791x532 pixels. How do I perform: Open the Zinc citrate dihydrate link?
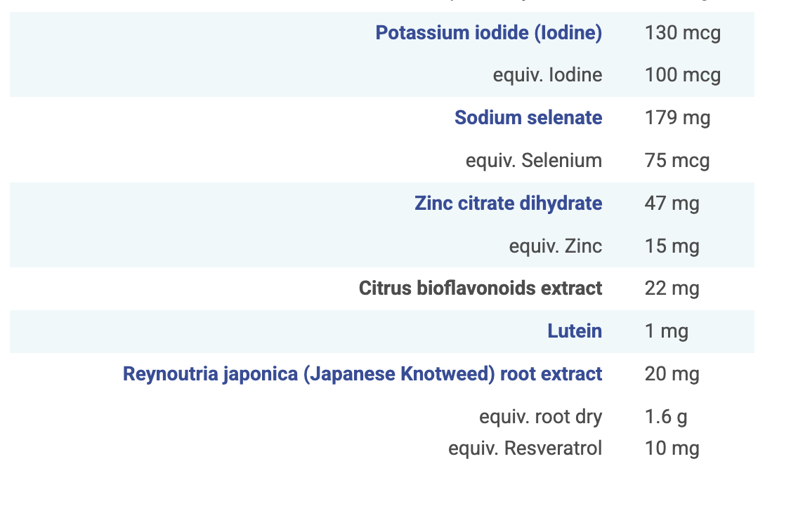[x=508, y=203]
